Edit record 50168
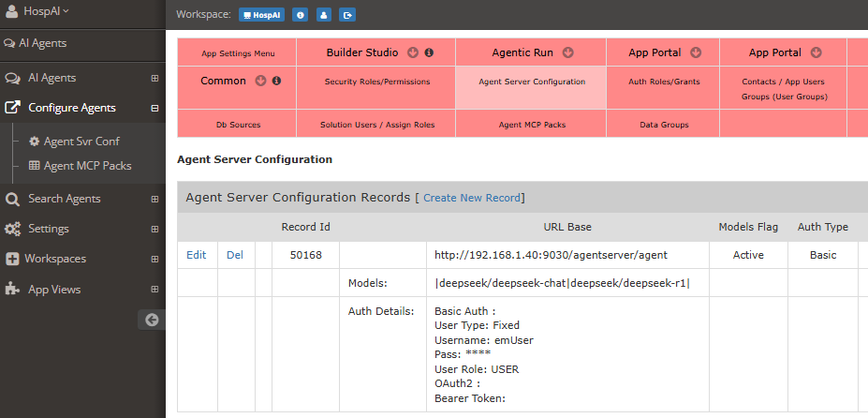 [x=196, y=255]
